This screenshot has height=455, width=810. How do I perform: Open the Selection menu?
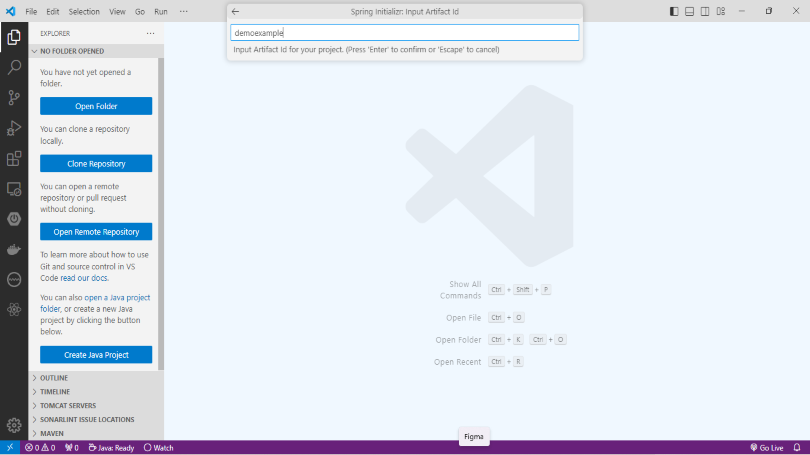point(84,11)
